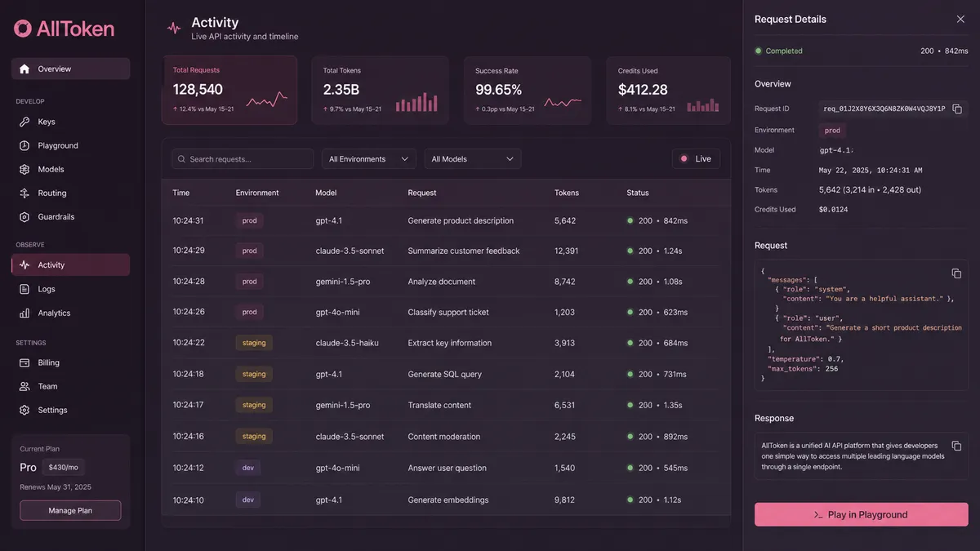
Task: Click the gemini-1.5-pro model at 10:24:28
Action: [x=343, y=282]
